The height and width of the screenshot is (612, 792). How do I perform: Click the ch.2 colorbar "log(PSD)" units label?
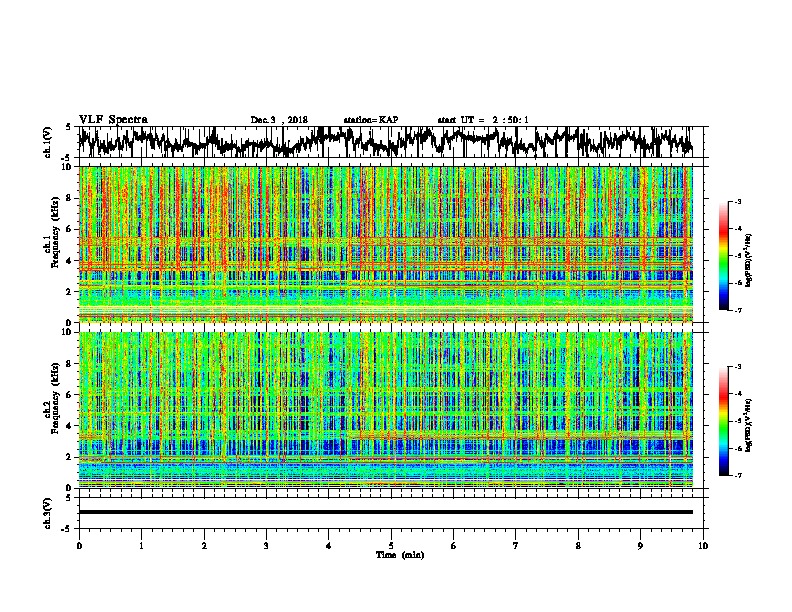coord(749,425)
